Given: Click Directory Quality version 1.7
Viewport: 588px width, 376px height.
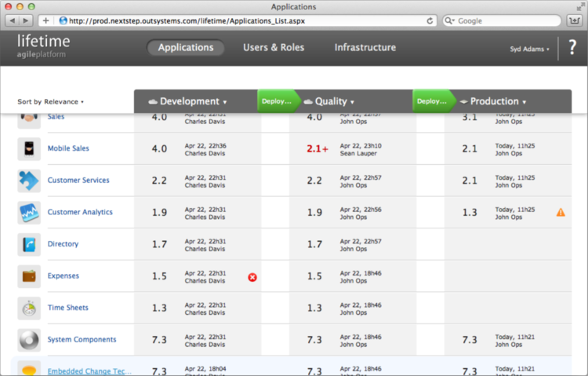Looking at the screenshot, I should pyautogui.click(x=314, y=245).
